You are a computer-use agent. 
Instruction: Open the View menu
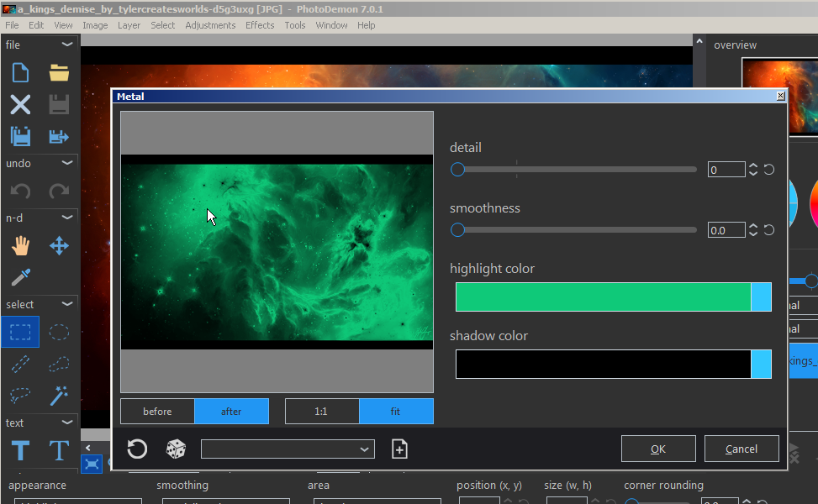pyautogui.click(x=63, y=25)
